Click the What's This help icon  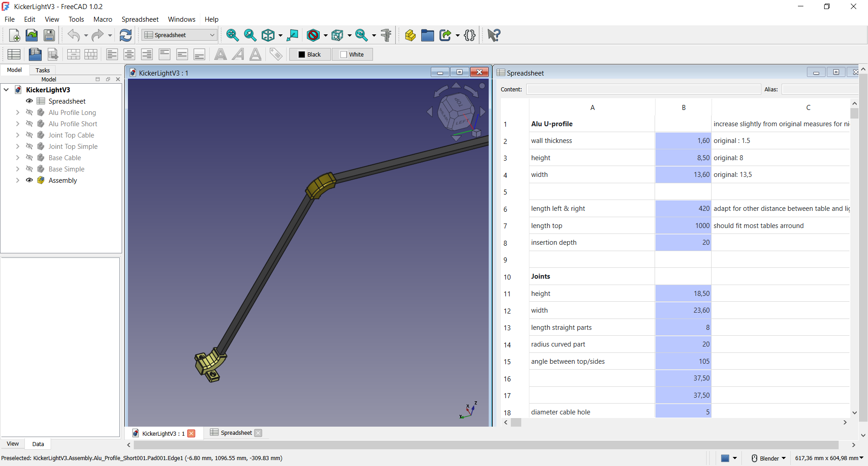click(x=494, y=35)
